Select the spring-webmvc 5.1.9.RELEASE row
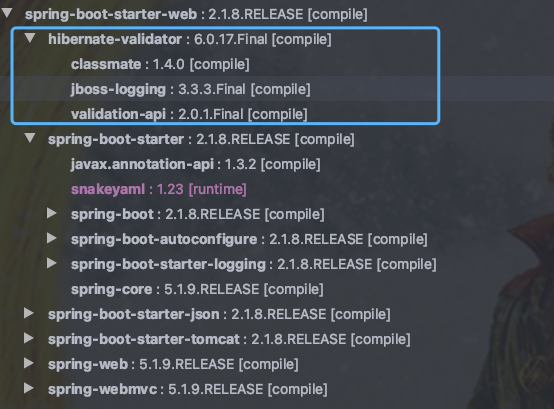 pyautogui.click(x=188, y=390)
